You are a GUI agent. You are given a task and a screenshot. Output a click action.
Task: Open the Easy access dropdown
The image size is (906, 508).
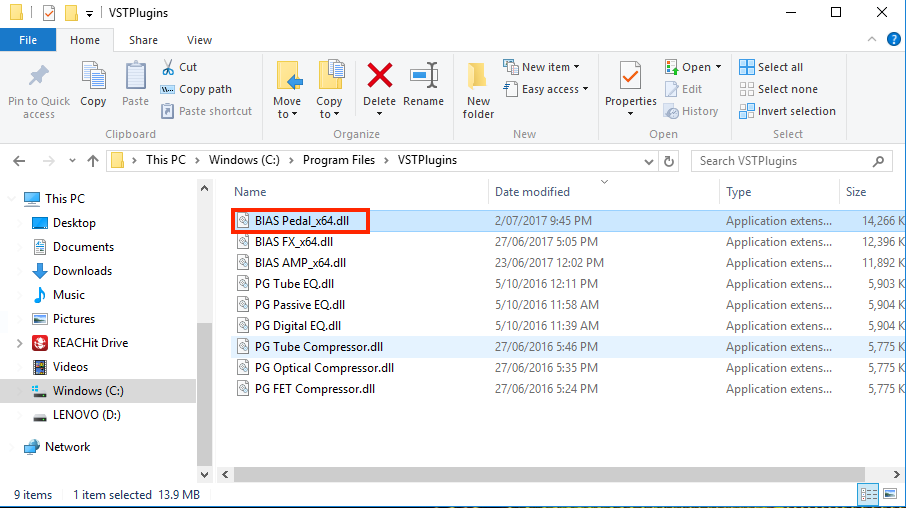coord(546,89)
